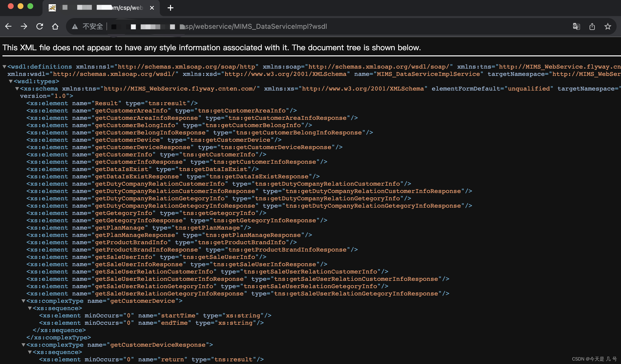Click the getSaleUserRelationCustomerInfo element line

pyautogui.click(x=207, y=272)
